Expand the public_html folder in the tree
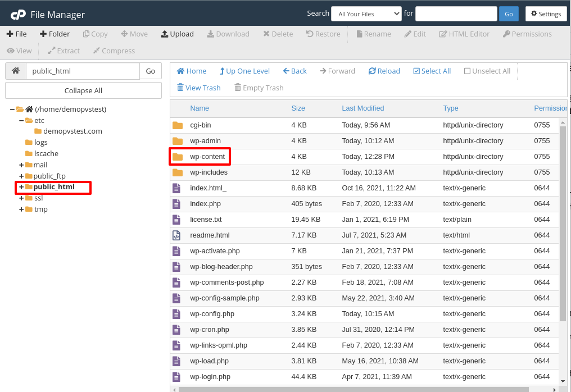Image resolution: width=571 pixels, height=392 pixels. [x=21, y=186]
